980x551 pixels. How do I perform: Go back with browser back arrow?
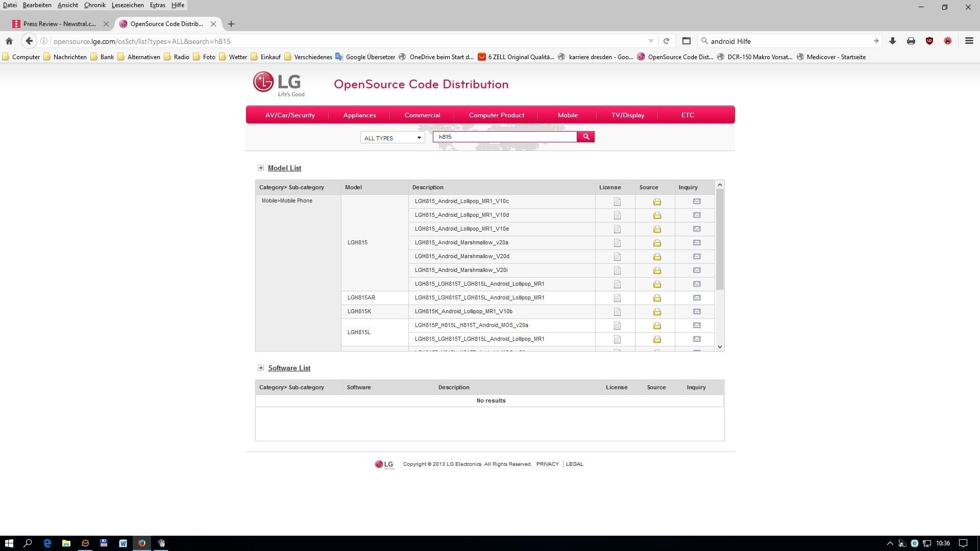coord(29,41)
